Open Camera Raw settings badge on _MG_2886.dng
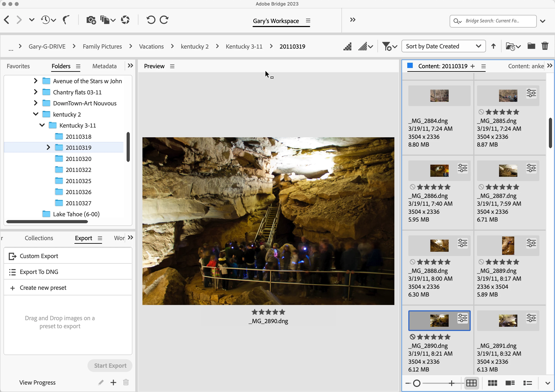The image size is (555, 392). [462, 168]
